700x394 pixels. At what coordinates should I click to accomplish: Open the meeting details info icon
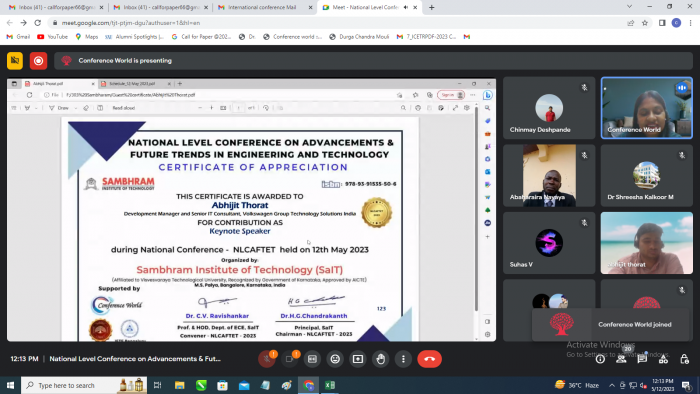click(600, 359)
